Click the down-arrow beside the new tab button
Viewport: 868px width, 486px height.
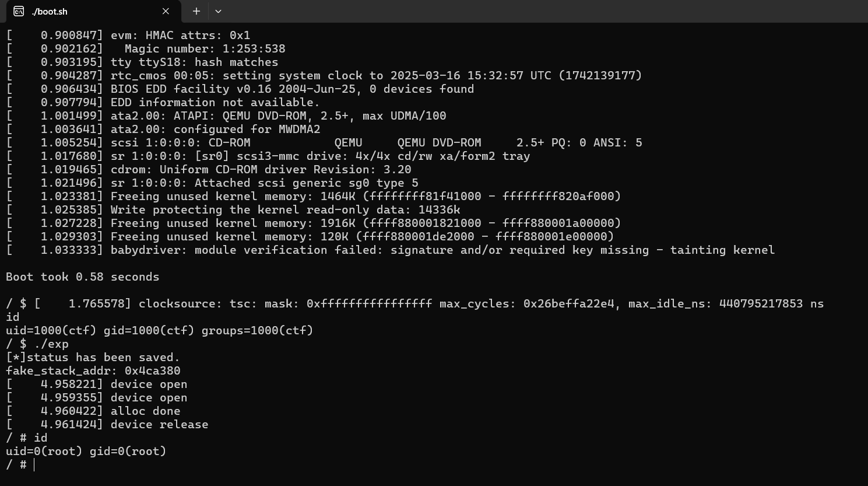(x=218, y=11)
